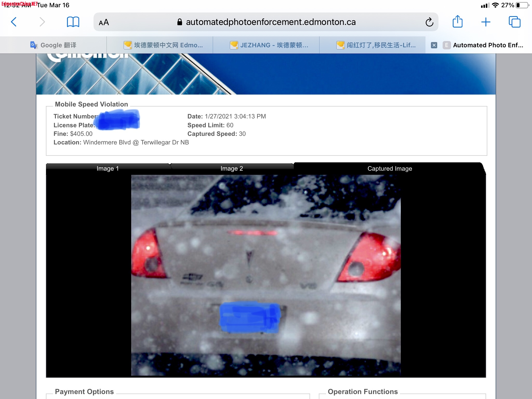Close the Automated Photo Enf tab
Image resolution: width=532 pixels, height=399 pixels.
(434, 45)
